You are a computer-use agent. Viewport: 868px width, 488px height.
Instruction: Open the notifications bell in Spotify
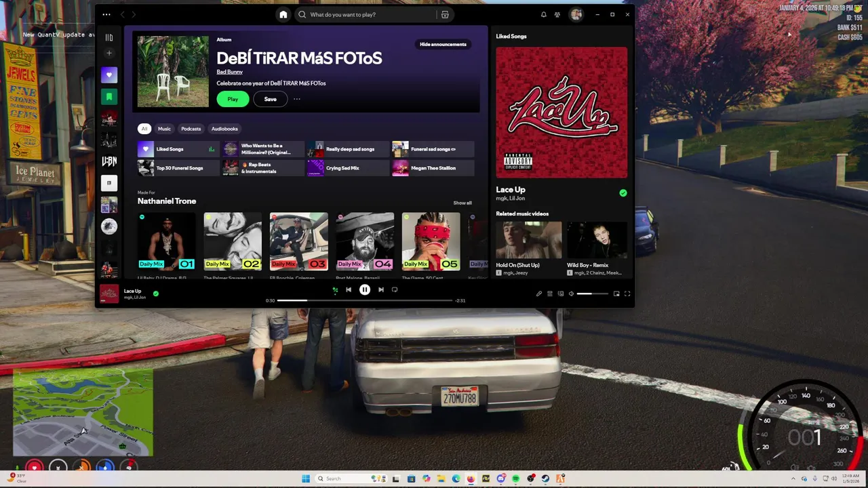(543, 14)
